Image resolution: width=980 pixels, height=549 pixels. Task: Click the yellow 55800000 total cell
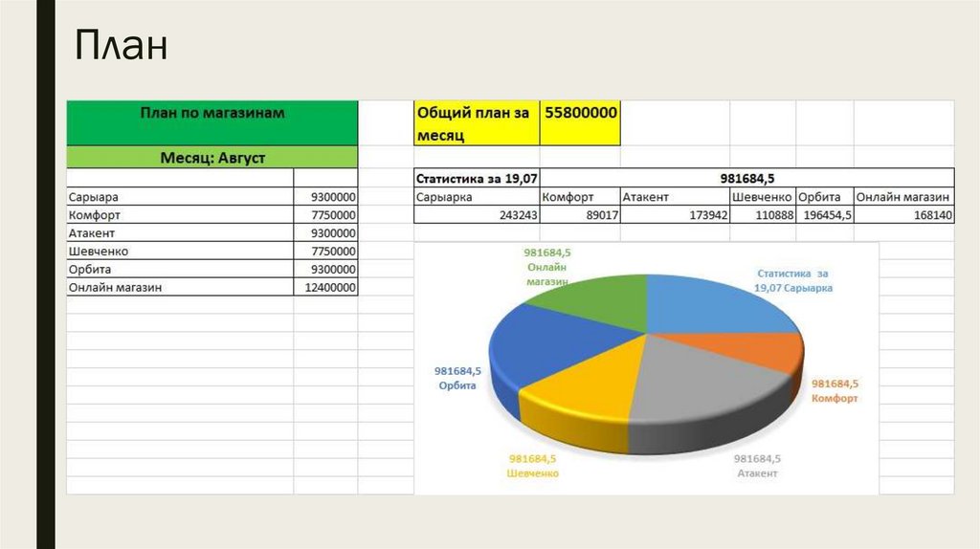(x=581, y=123)
